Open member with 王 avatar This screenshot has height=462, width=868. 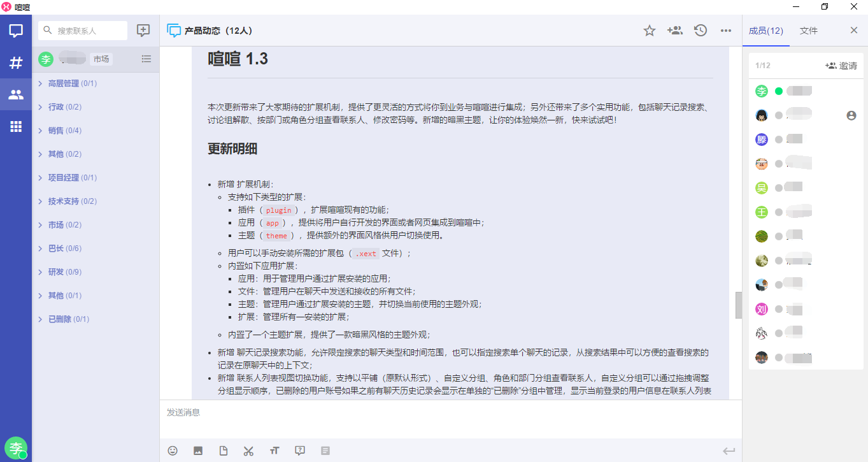(x=762, y=212)
